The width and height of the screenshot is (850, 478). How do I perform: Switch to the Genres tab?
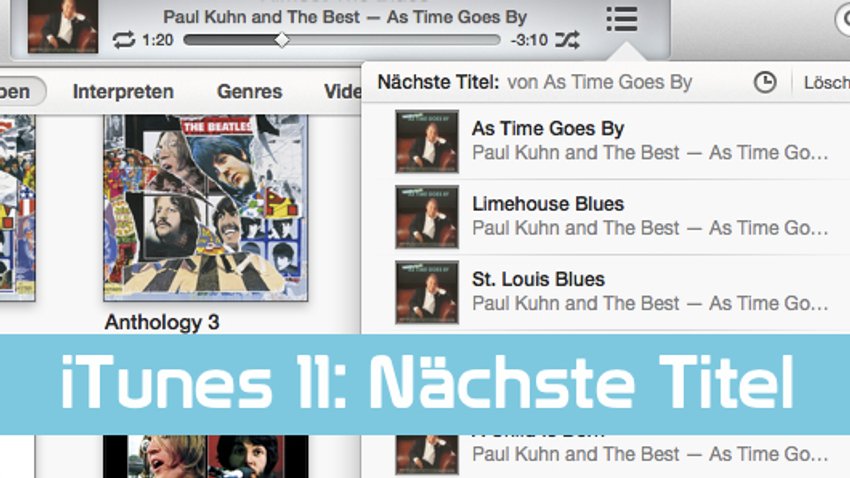249,92
